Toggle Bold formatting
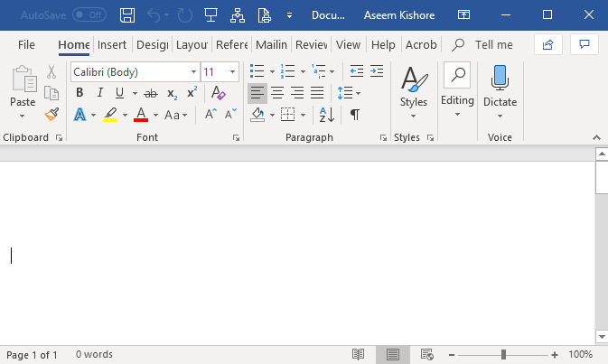 [80, 93]
